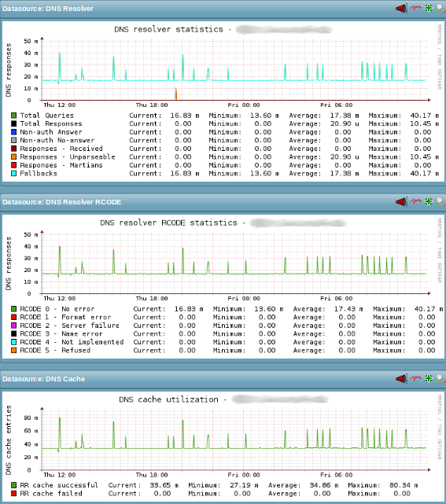Click the 'Datasource: DNS Resolver RCODE' header title
The height and width of the screenshot is (504, 446).
pos(61,202)
